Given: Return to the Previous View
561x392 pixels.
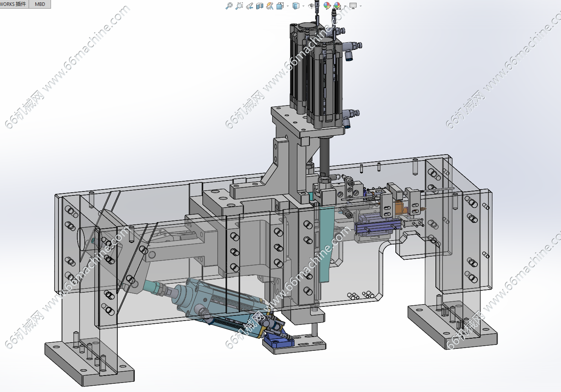Looking at the screenshot, I should coord(250,6).
